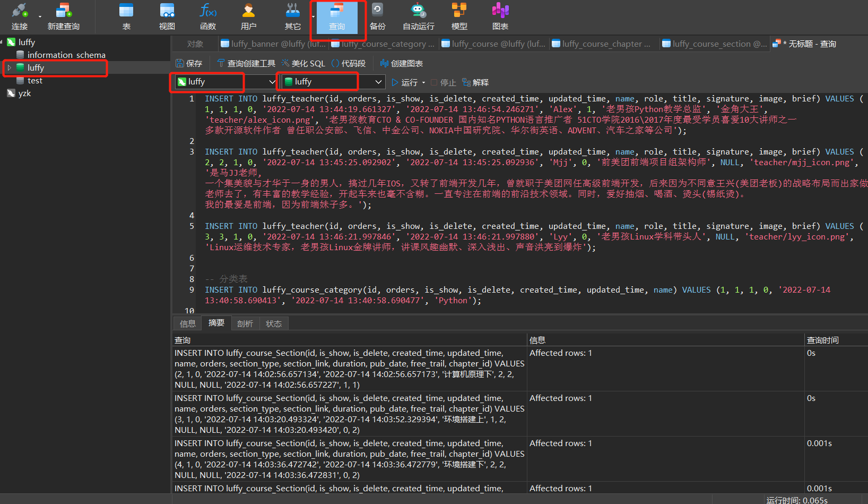Click the '-- 分类表' comment line
Image resolution: width=868 pixels, height=504 pixels.
226,279
